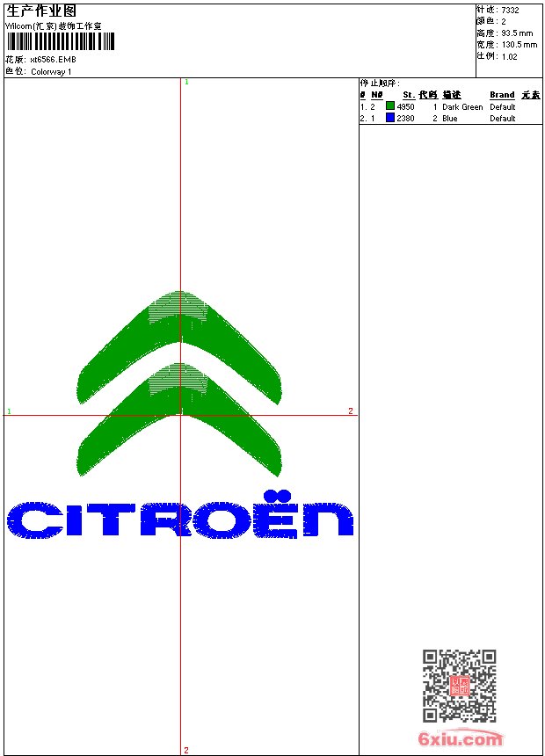Click the scale value 1.02
Image resolution: width=545 pixels, height=756 pixels.
(509, 56)
